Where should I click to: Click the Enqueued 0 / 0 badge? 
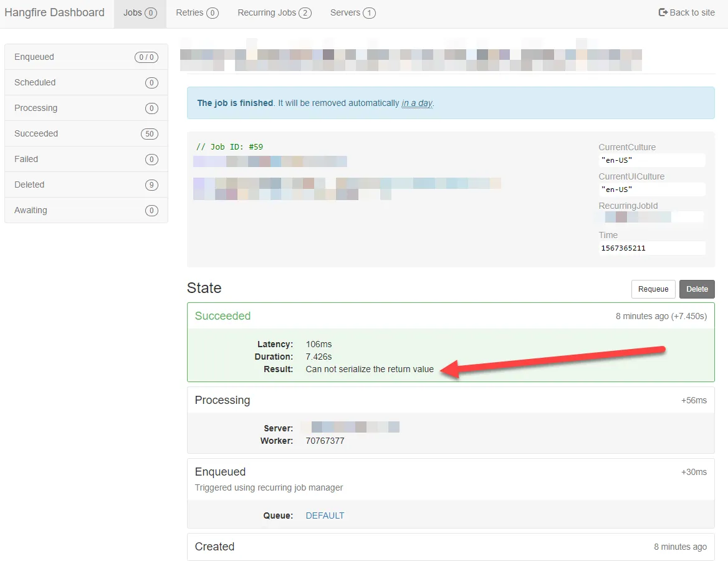[x=146, y=57]
